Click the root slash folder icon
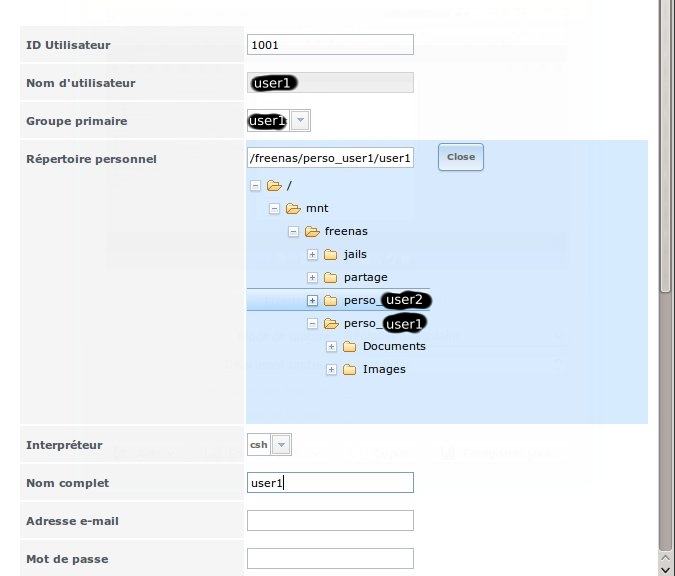This screenshot has width=675, height=576. point(274,185)
